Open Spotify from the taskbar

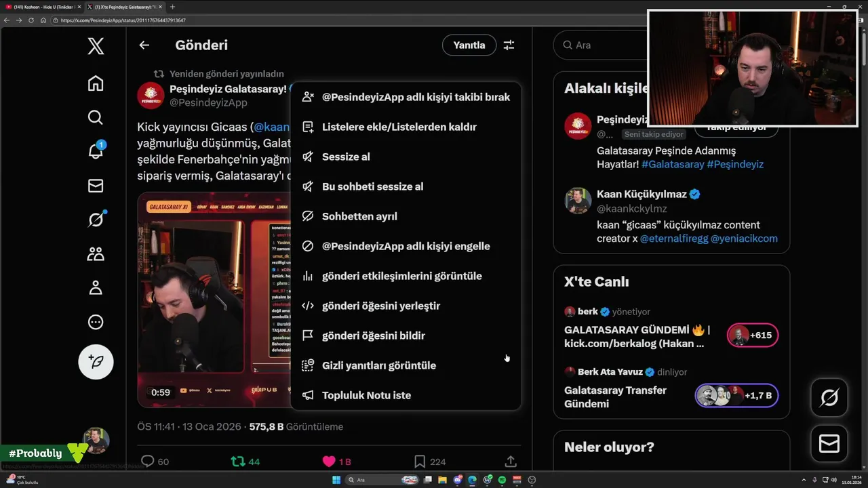pos(502,480)
